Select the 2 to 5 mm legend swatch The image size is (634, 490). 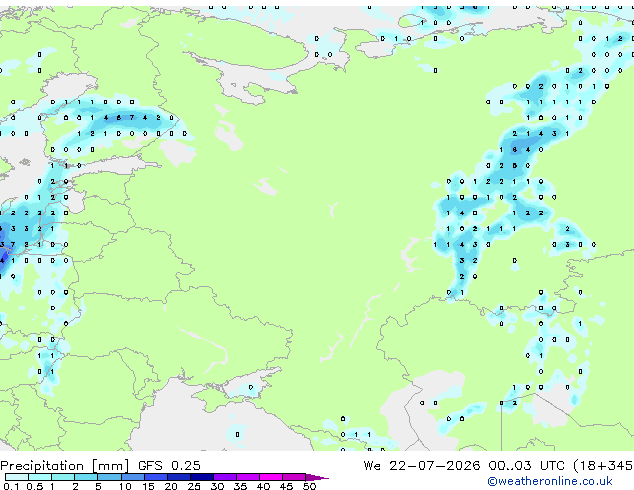[x=86, y=477]
